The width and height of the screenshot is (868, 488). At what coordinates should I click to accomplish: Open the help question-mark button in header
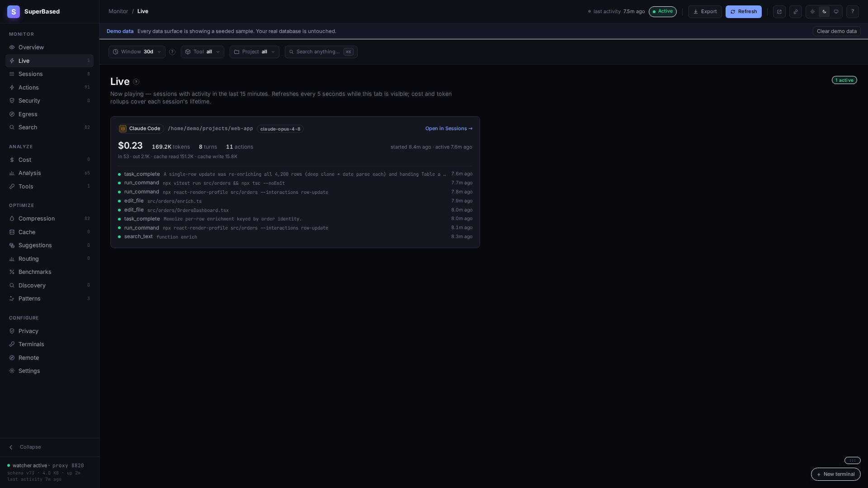coord(853,12)
